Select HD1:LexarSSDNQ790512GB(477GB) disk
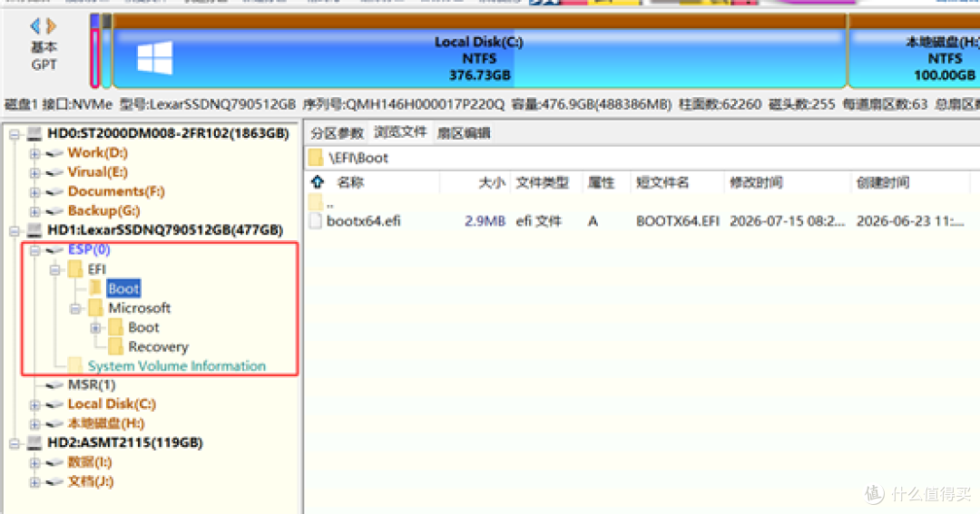Screen dimensions: 980x514 pyautogui.click(x=165, y=230)
